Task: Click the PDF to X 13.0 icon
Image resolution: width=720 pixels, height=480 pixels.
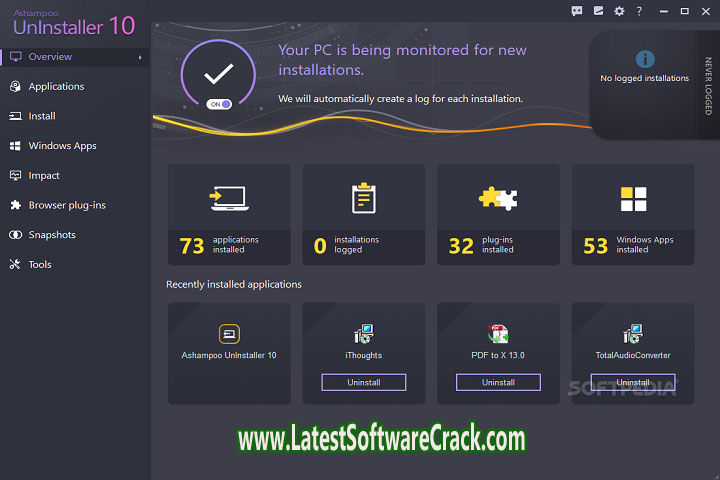Action: point(498,334)
